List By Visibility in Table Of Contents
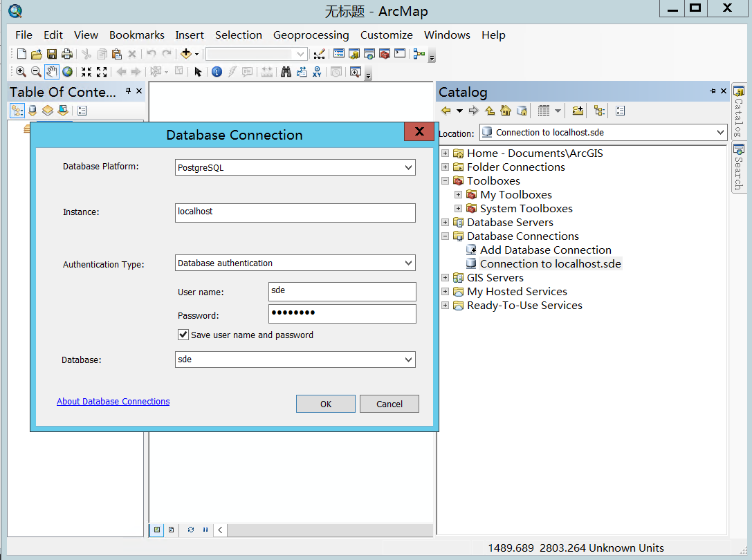This screenshot has width=752, height=560. pos(48,111)
